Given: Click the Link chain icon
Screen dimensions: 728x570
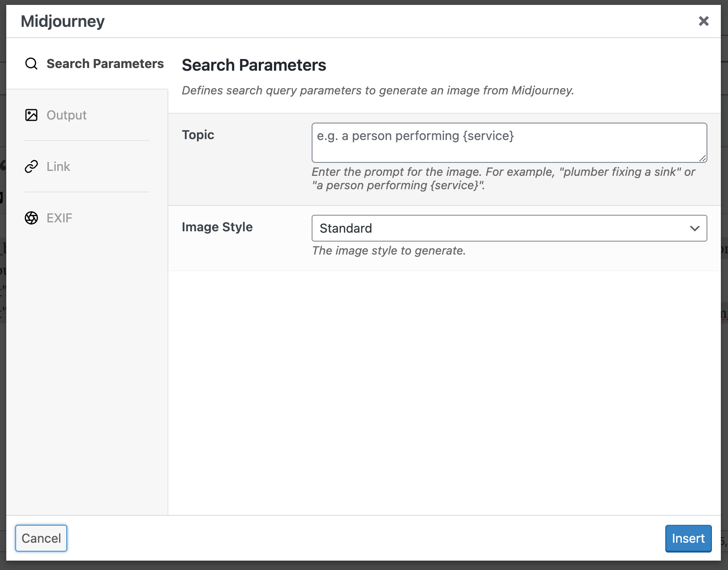Looking at the screenshot, I should [x=31, y=166].
